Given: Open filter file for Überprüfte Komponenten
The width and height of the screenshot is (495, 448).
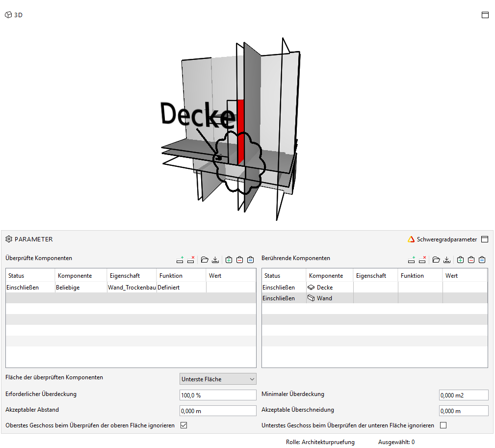Looking at the screenshot, I should [205, 260].
